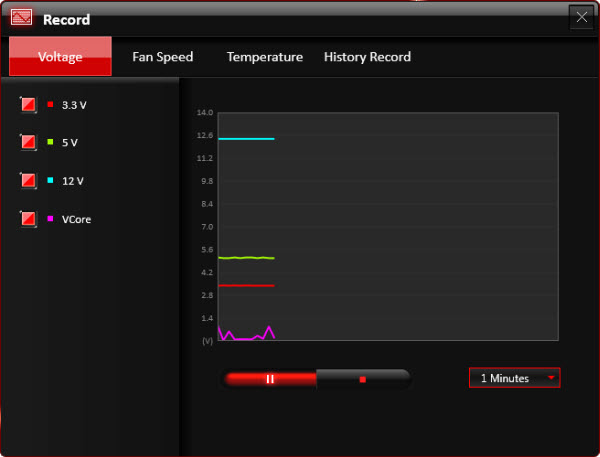Image resolution: width=600 pixels, height=457 pixels.
Task: Click the 5 V label
Action: (70, 143)
